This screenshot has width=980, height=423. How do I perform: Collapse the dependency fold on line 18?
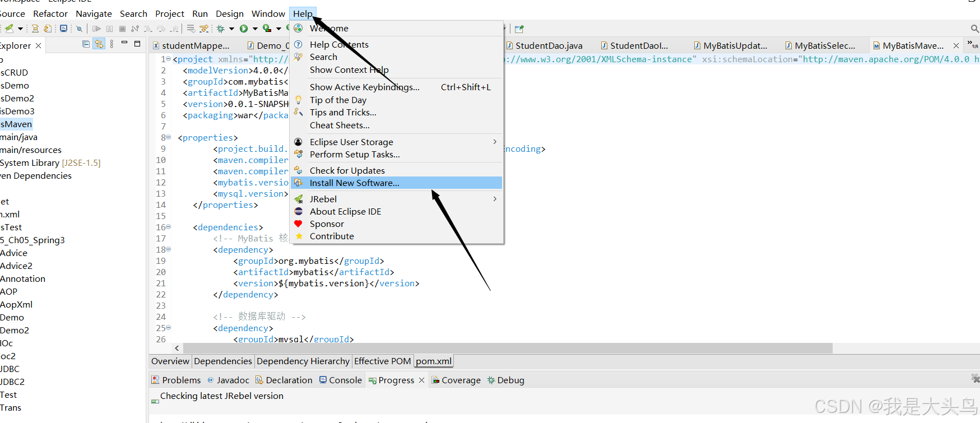[169, 249]
